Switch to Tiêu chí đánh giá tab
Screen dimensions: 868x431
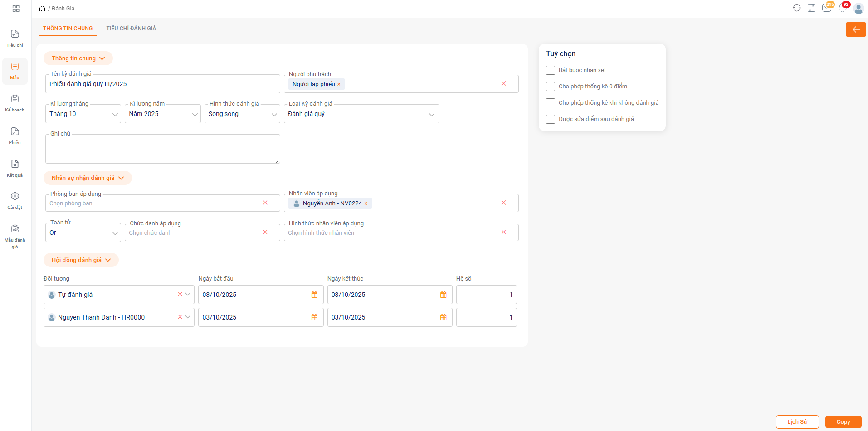pos(131,29)
